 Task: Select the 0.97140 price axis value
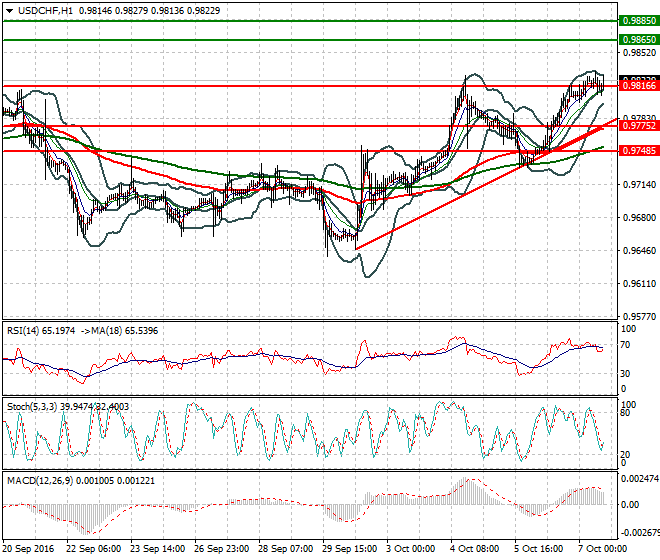click(639, 184)
